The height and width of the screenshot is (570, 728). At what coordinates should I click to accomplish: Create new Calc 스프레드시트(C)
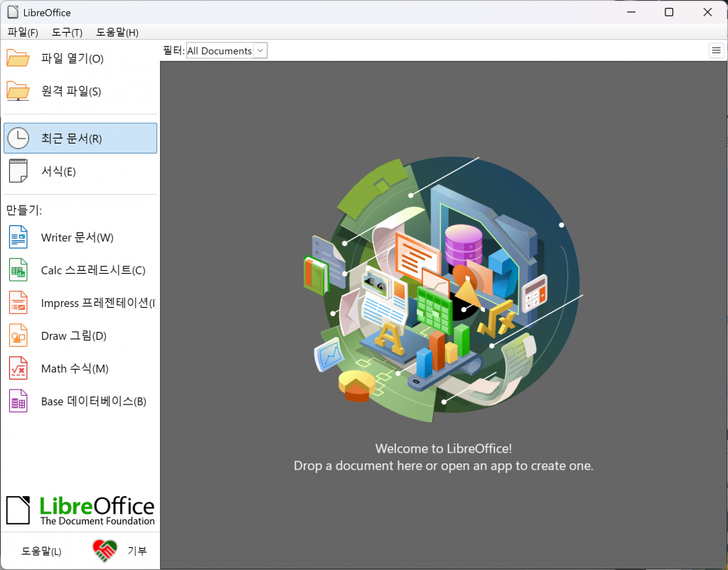point(93,270)
